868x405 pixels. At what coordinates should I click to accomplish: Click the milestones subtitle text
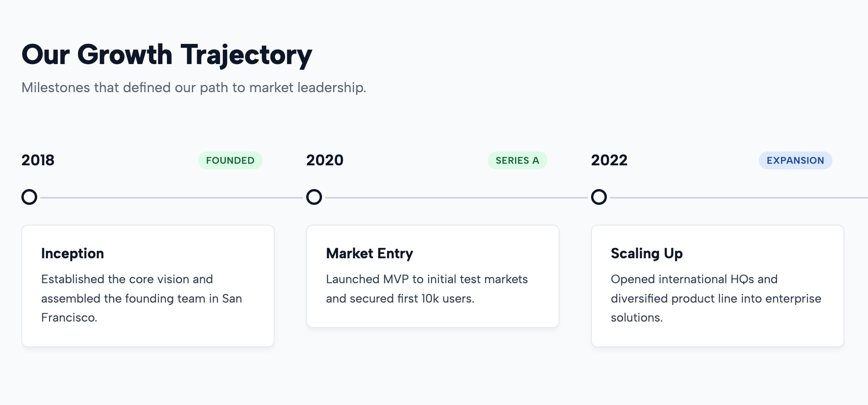[x=194, y=87]
